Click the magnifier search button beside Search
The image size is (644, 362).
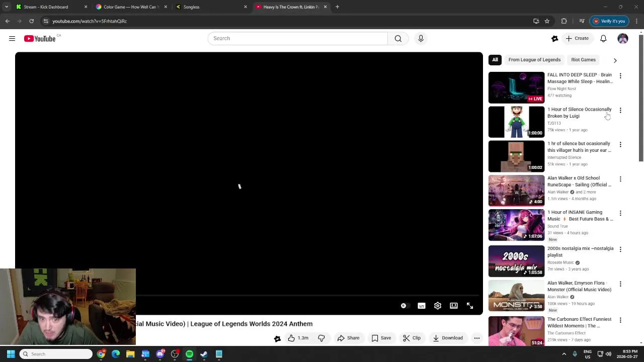(398, 38)
